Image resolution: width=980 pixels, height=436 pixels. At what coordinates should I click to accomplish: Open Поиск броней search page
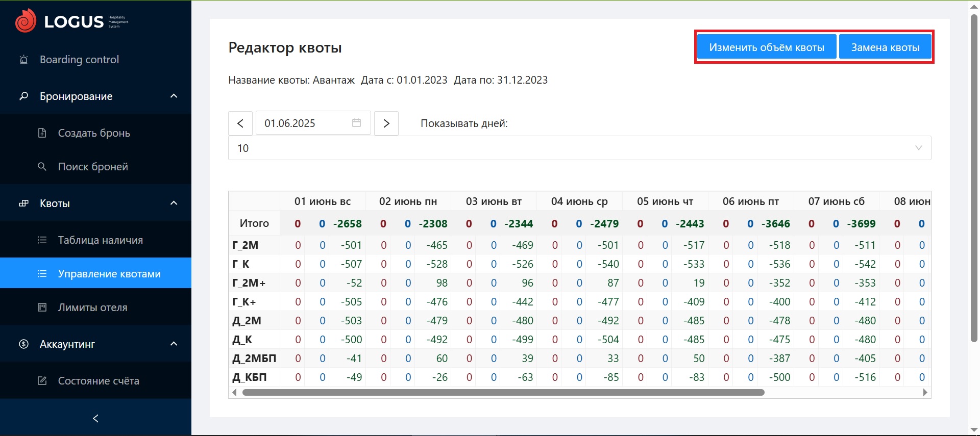click(93, 167)
